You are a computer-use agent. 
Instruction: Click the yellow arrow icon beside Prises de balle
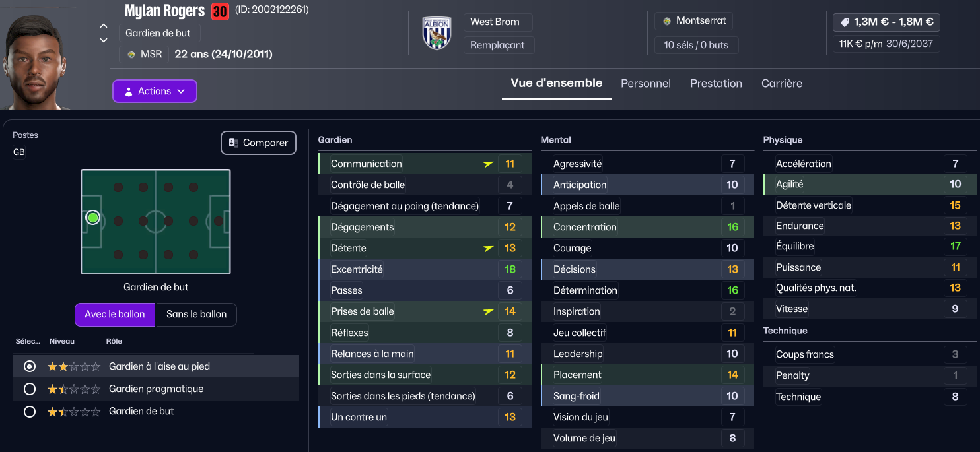489,311
